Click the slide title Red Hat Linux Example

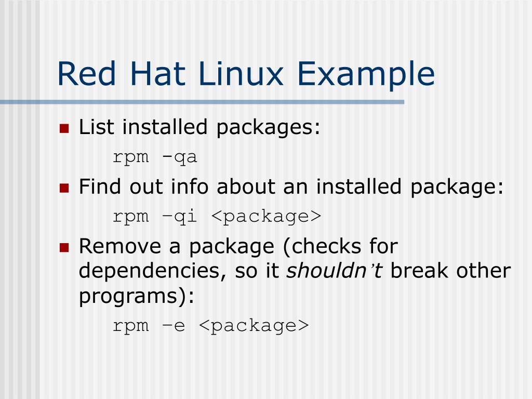tap(246, 74)
